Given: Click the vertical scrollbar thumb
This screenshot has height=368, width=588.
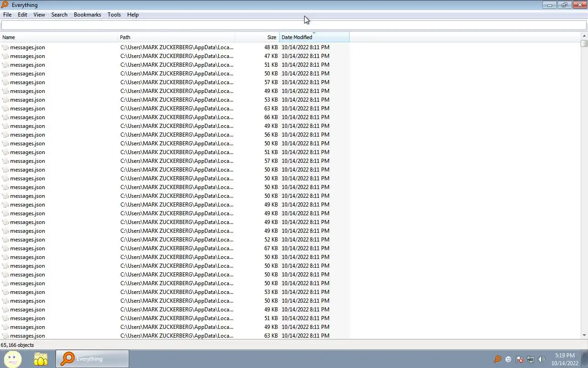Looking at the screenshot, I should [584, 43].
